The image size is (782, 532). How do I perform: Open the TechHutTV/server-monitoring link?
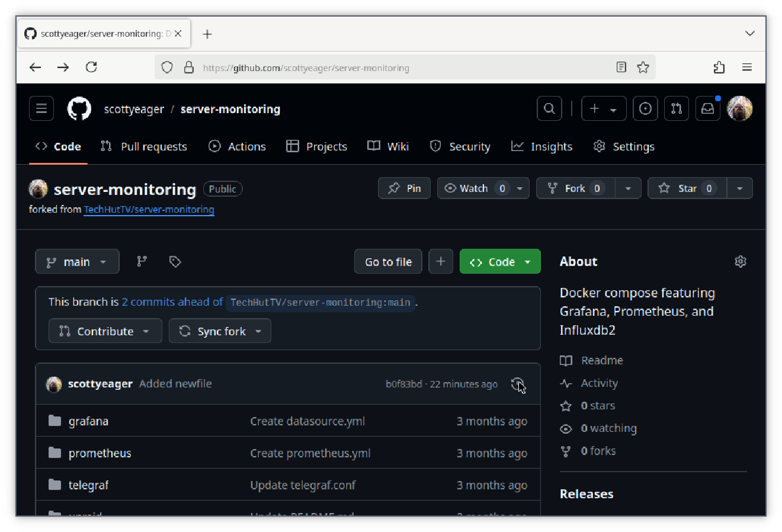tap(149, 209)
